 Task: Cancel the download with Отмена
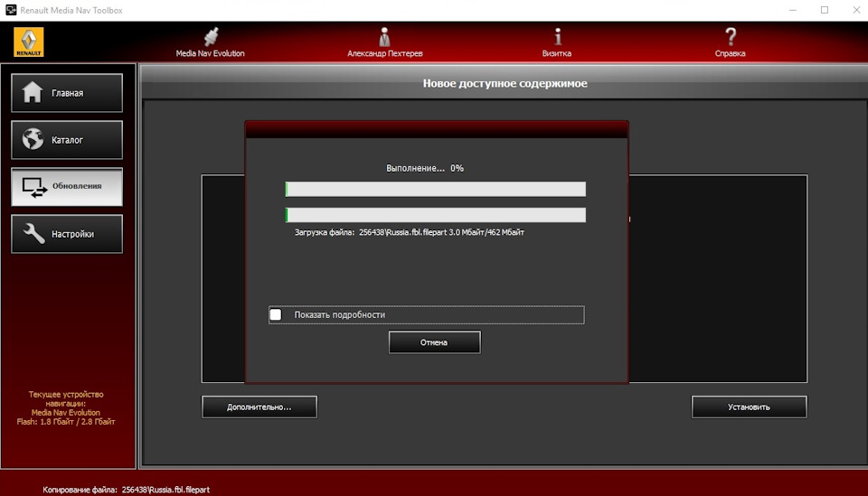(x=435, y=342)
